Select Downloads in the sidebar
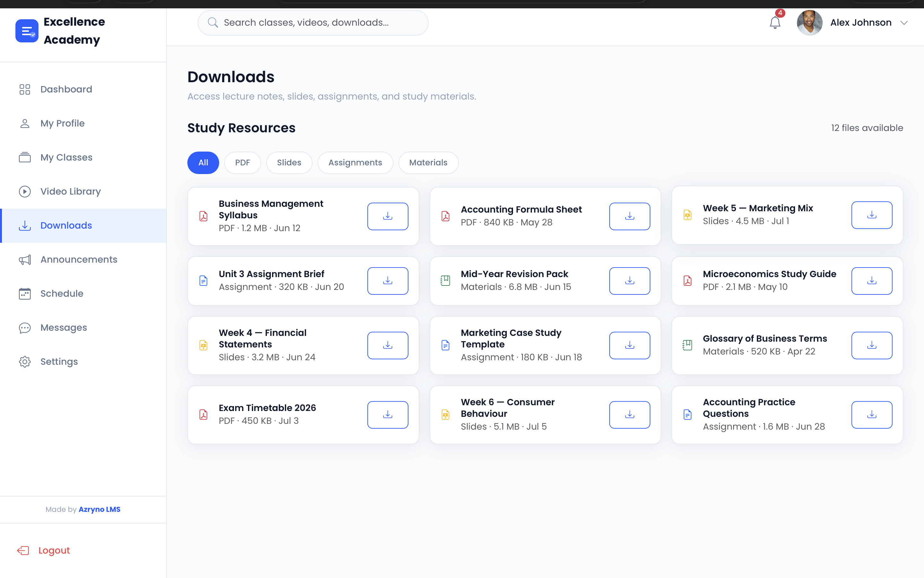The image size is (924, 578). tap(83, 225)
